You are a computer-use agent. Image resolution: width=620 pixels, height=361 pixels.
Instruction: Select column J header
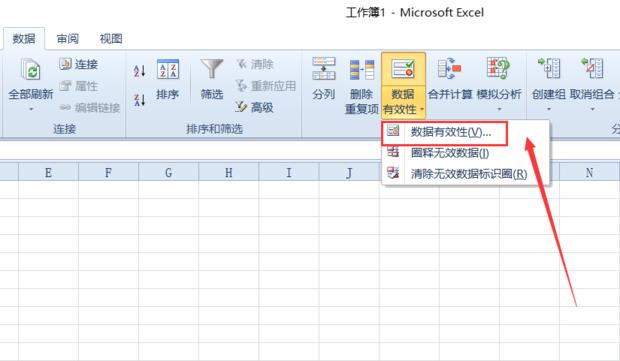(349, 172)
